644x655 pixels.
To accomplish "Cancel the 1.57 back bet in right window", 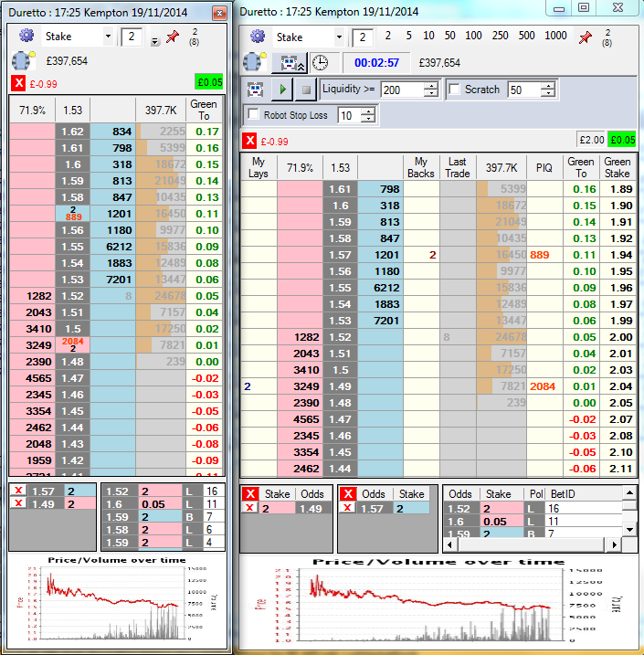I will point(347,508).
